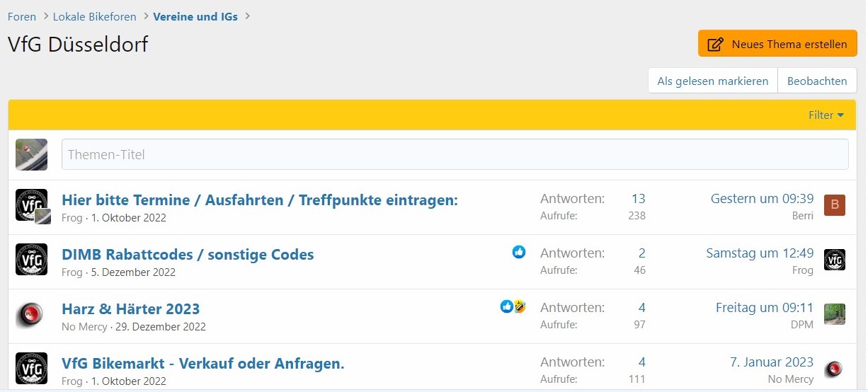
Task: Click DPM's forest avatar thumbnail
Action: (x=835, y=314)
